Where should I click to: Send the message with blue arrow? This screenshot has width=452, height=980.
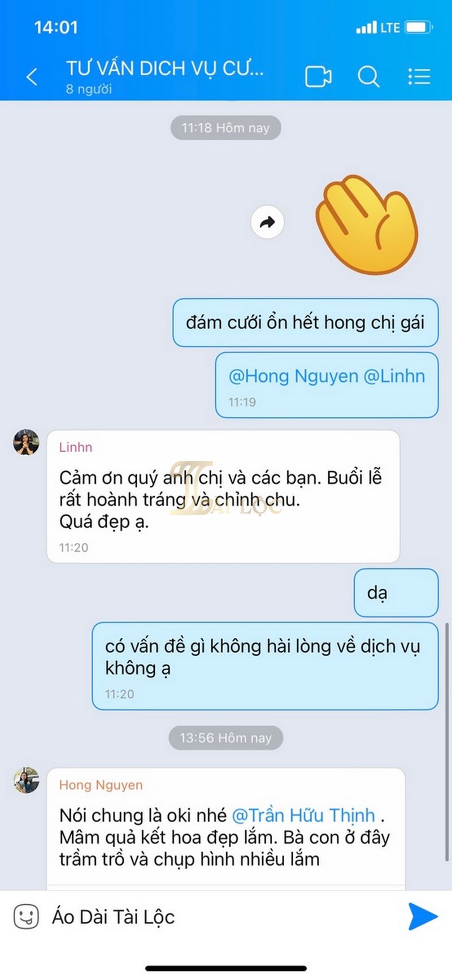[423, 916]
